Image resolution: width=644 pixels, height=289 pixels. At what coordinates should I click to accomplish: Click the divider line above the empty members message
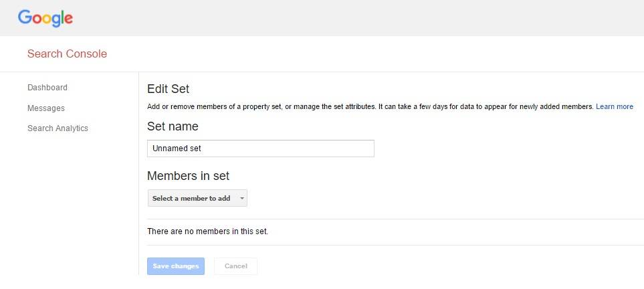pos(395,219)
